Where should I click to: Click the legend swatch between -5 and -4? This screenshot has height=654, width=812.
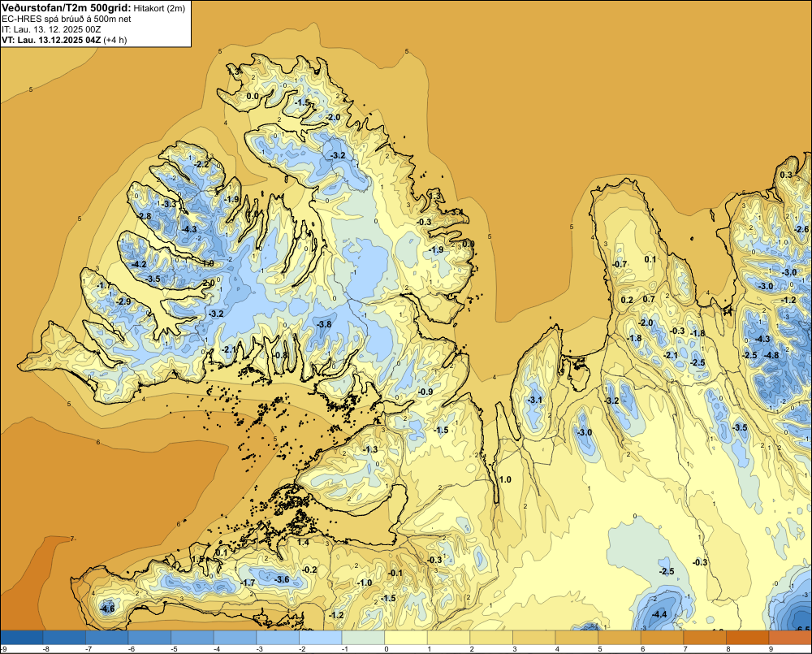(x=192, y=638)
